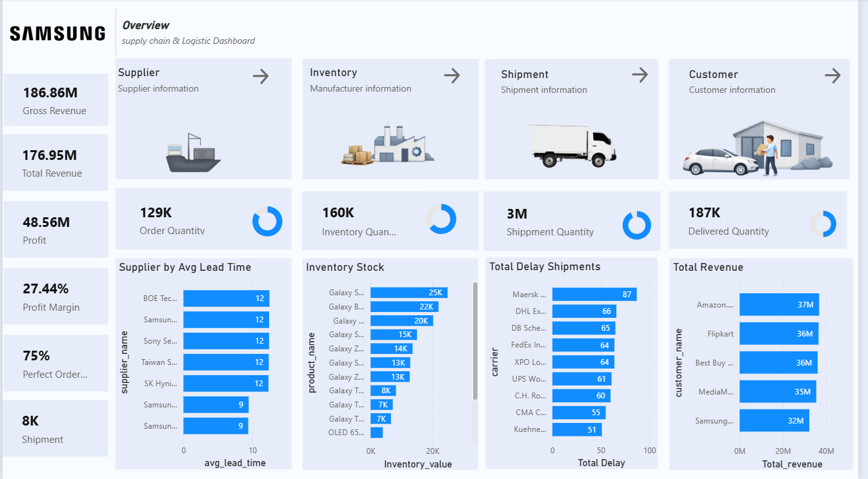Viewport: 868px width, 479px height.
Task: Click the Inventory Stock chart title
Action: (345, 268)
